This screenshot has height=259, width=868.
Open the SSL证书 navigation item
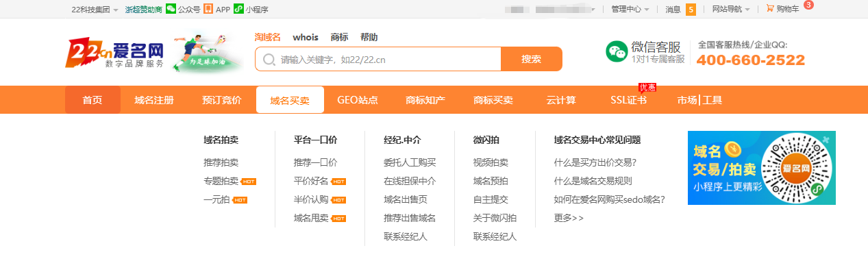click(628, 100)
